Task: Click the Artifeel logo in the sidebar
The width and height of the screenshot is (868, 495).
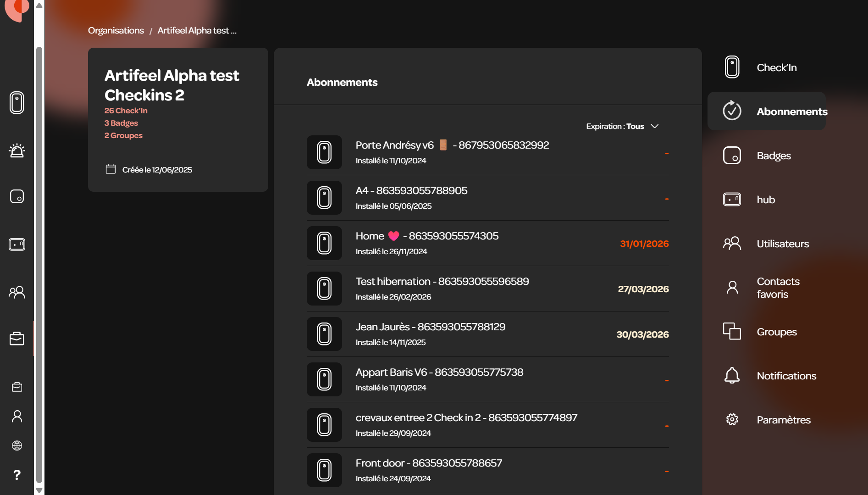Action: click(x=17, y=10)
